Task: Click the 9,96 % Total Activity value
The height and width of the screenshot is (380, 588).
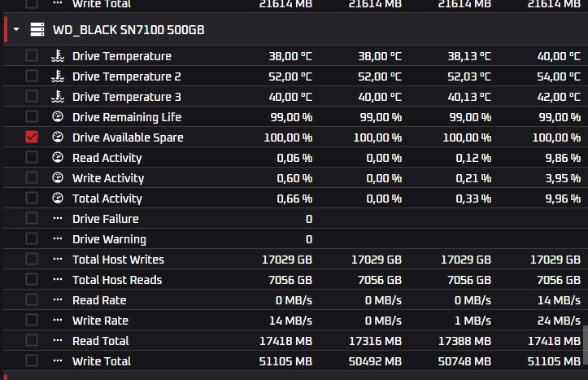Action: [x=563, y=199]
